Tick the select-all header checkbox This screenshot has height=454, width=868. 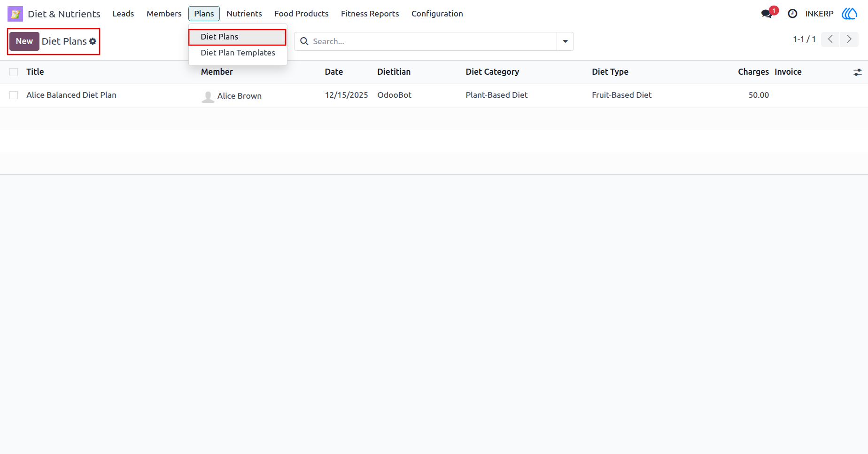click(14, 72)
